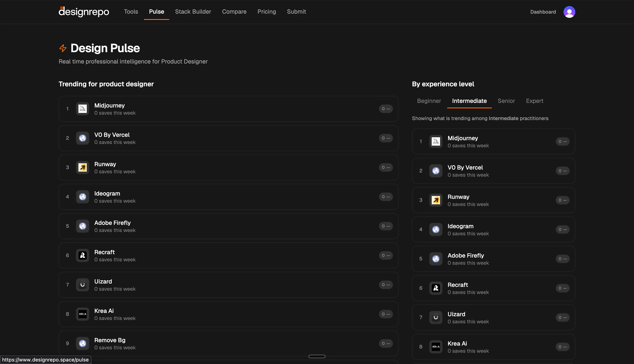Click Krea Ai icon in experience list
This screenshot has width=634, height=364.
[436, 347]
